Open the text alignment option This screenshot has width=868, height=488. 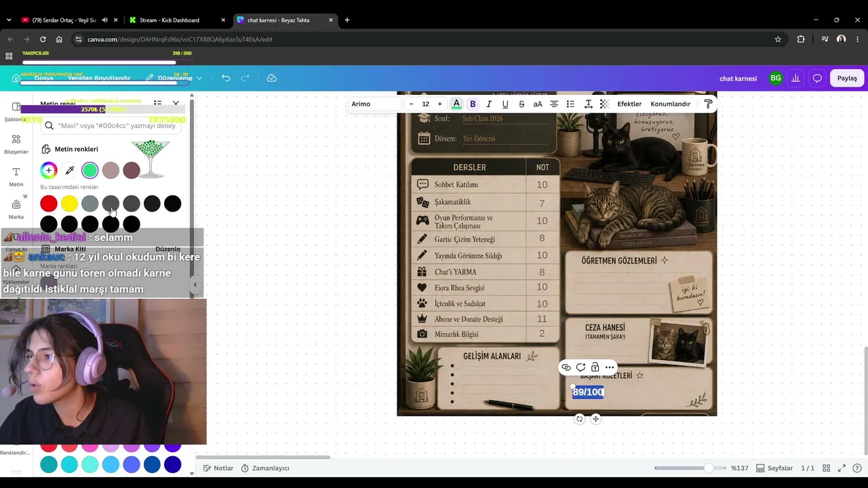554,104
